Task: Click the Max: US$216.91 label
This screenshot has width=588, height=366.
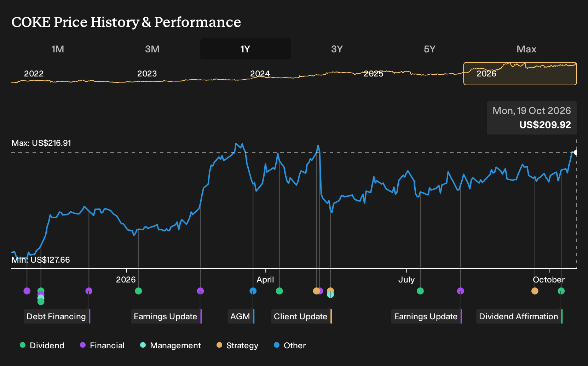Action: [x=41, y=143]
